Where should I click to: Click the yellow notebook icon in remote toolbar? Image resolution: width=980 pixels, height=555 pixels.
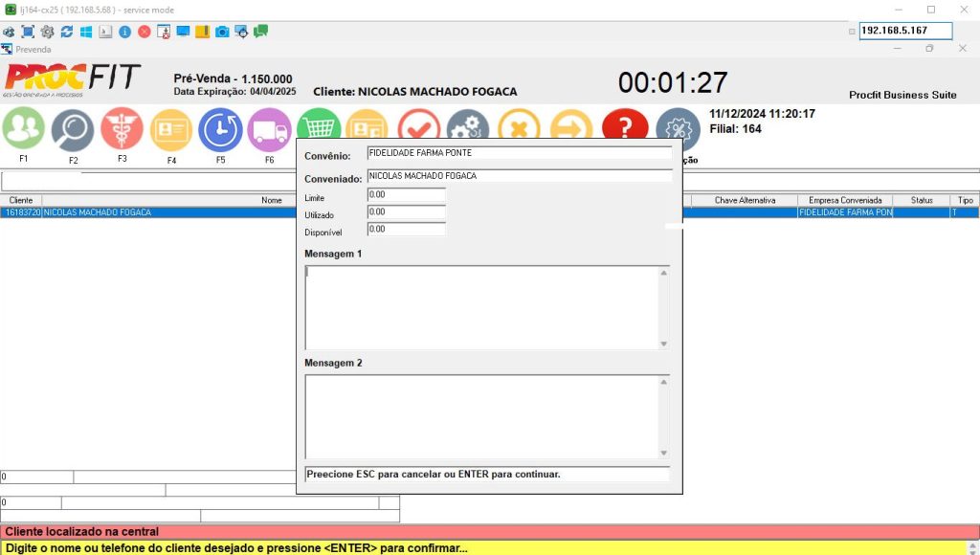[203, 32]
